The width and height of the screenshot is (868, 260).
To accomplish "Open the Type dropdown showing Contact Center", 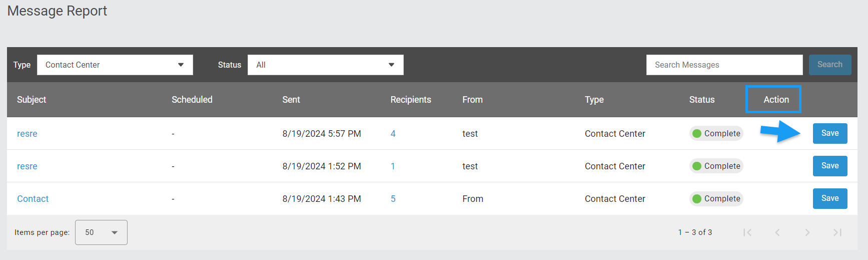I will pos(115,65).
